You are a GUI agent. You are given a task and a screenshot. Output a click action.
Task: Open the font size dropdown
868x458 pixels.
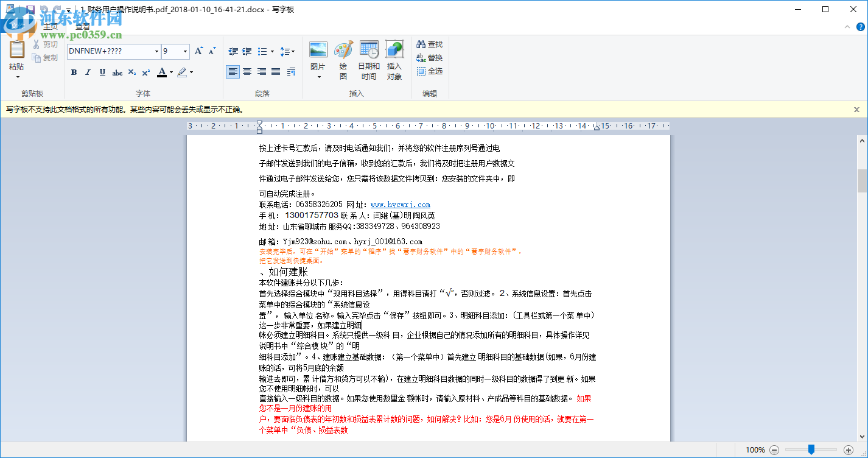click(184, 51)
